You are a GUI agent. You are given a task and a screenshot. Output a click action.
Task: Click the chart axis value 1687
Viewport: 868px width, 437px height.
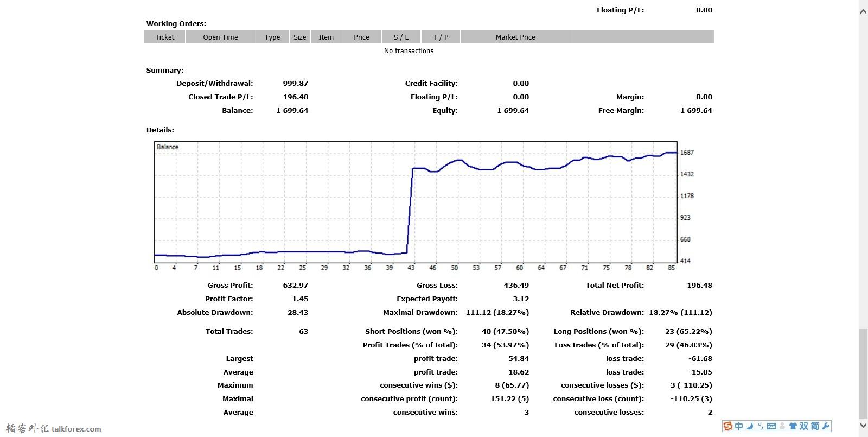(687, 153)
